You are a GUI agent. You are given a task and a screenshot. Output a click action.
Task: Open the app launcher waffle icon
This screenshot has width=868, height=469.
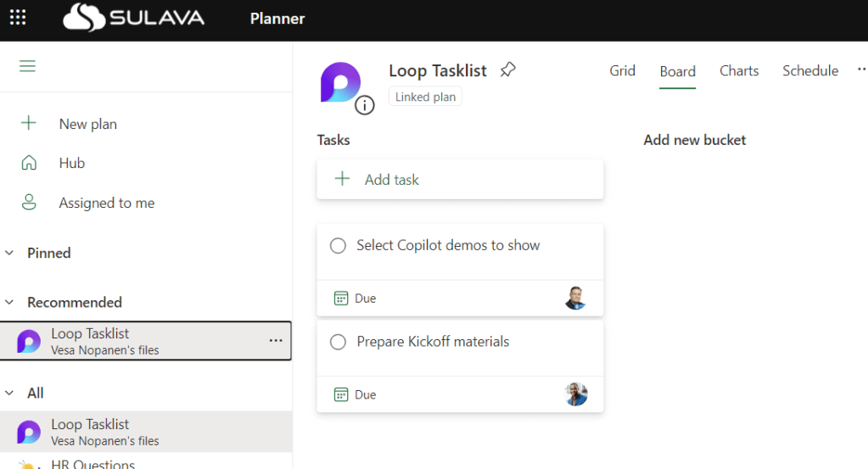click(18, 18)
